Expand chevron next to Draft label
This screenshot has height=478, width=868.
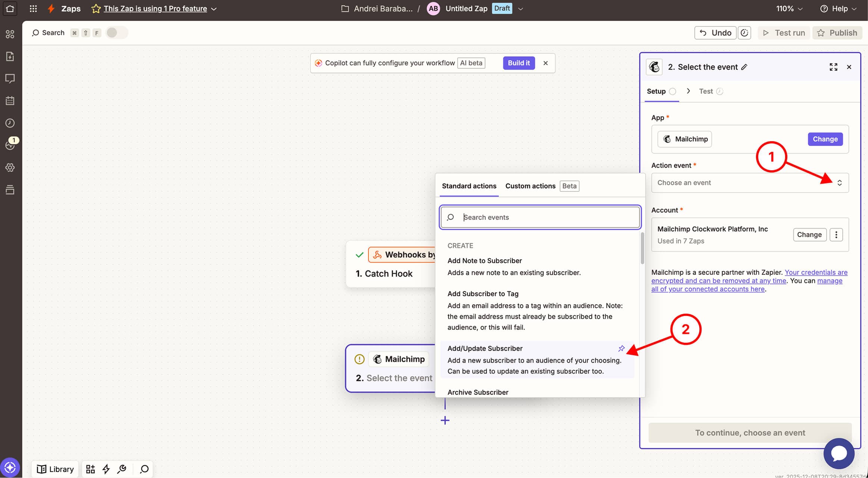520,9
